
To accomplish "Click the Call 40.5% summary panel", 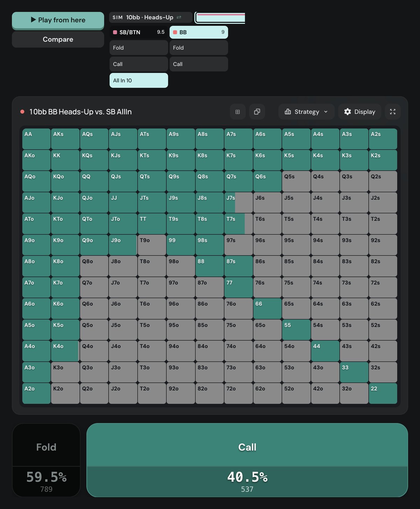I will (x=247, y=460).
